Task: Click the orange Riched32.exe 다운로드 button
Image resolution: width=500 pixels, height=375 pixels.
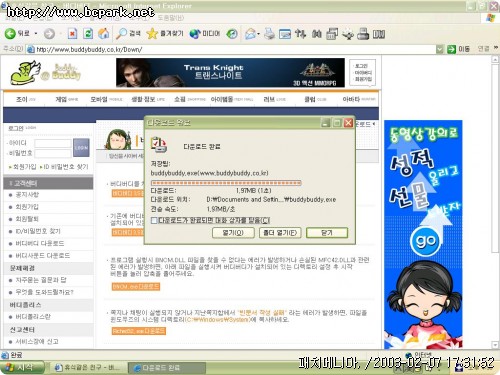Action: point(138,331)
